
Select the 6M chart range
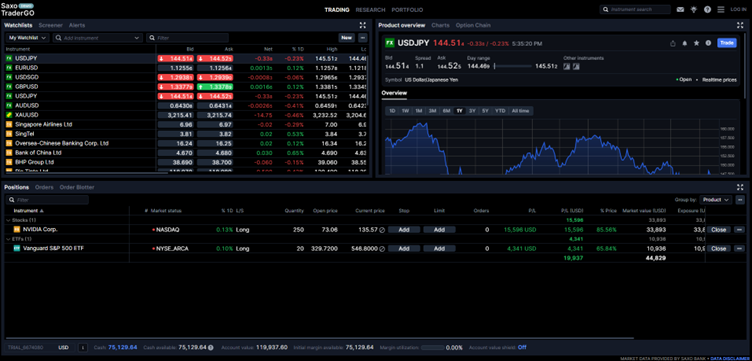446,111
